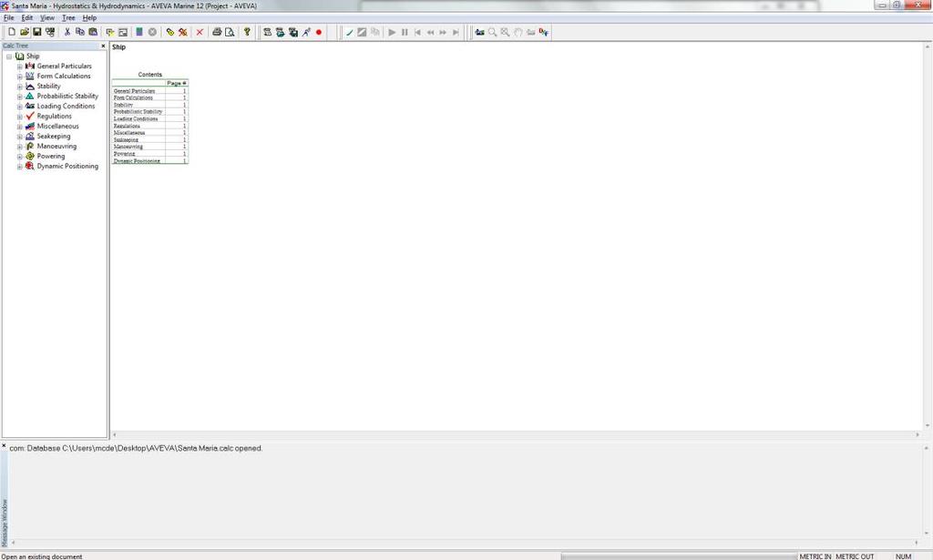Click the New document toolbar icon
This screenshot has width=933, height=560.
[11, 32]
